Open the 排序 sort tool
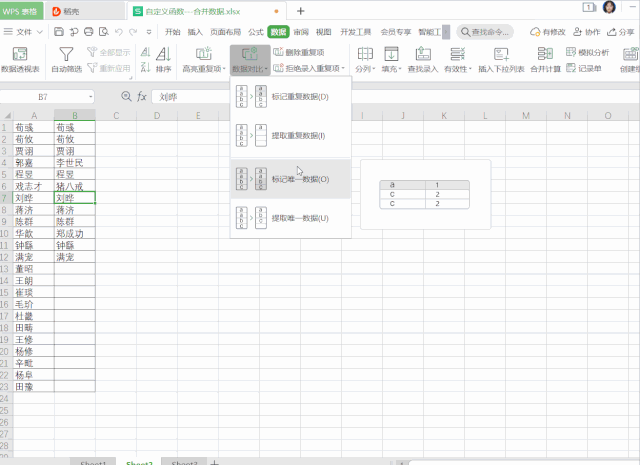The width and height of the screenshot is (640, 465). [163, 60]
